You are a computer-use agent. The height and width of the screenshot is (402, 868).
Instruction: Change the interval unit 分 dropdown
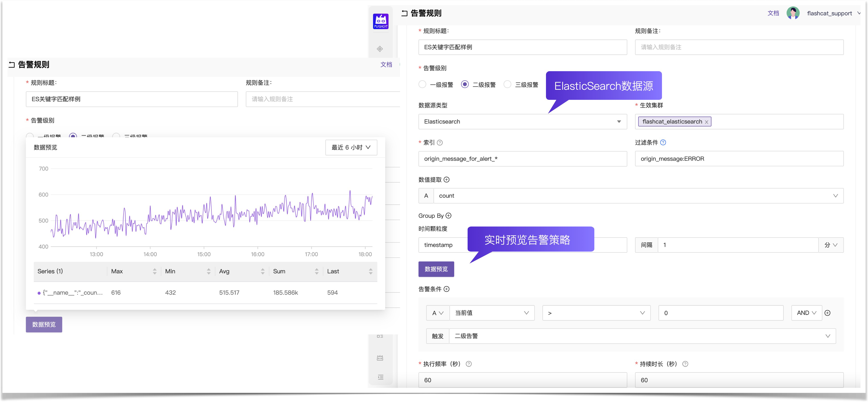click(831, 245)
